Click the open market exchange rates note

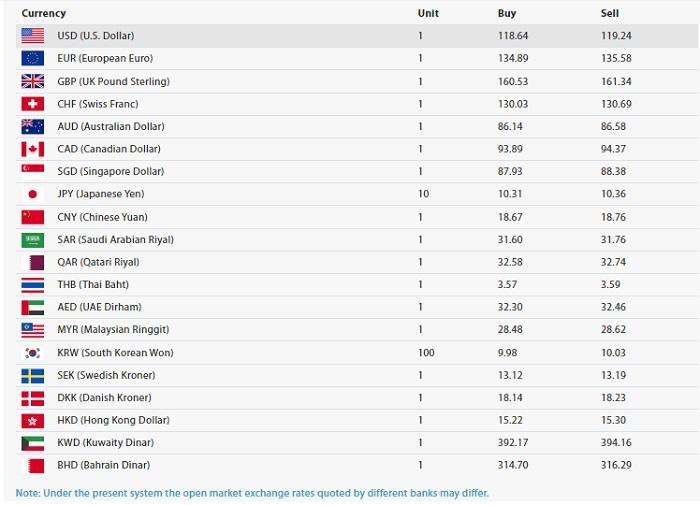click(252, 493)
